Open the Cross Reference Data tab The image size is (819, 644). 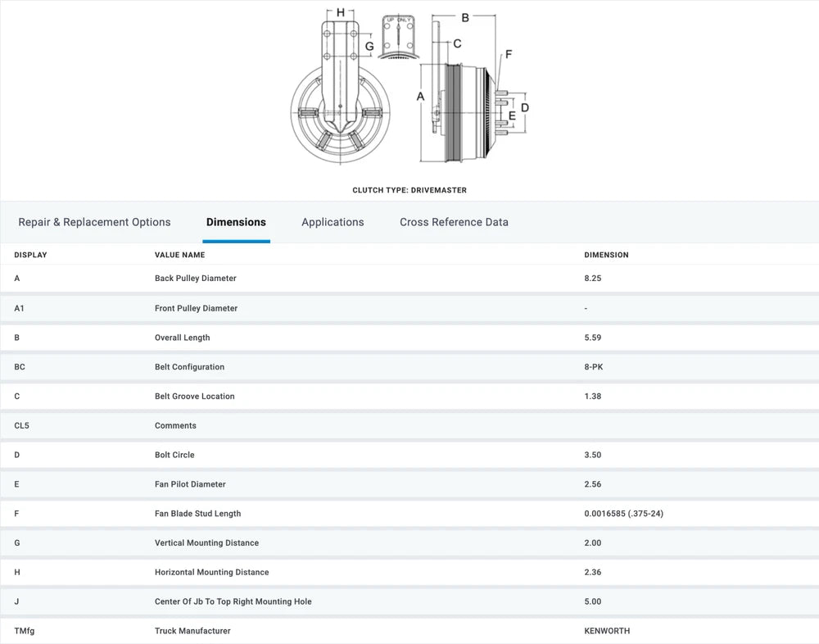454,222
